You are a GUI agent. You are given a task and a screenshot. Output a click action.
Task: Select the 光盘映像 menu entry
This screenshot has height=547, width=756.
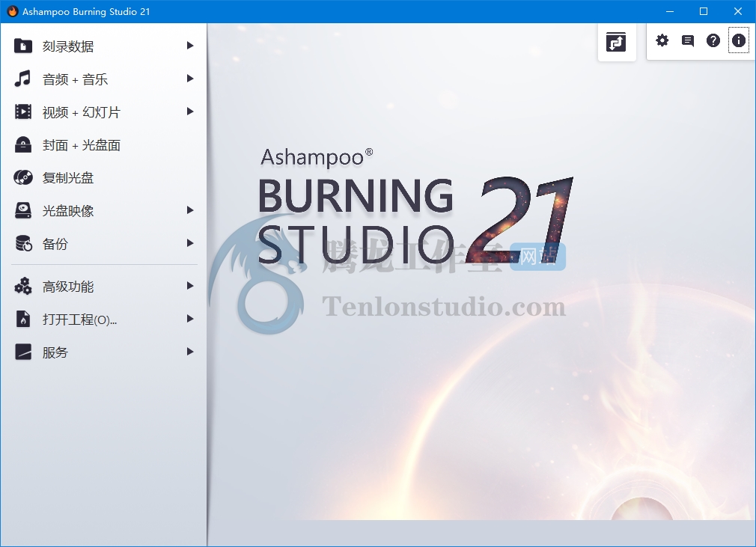click(x=103, y=210)
